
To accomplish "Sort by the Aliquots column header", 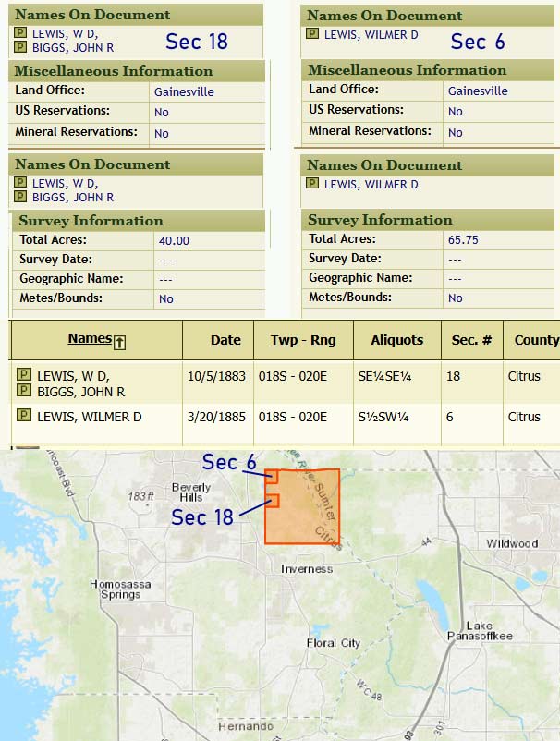I will (x=396, y=340).
